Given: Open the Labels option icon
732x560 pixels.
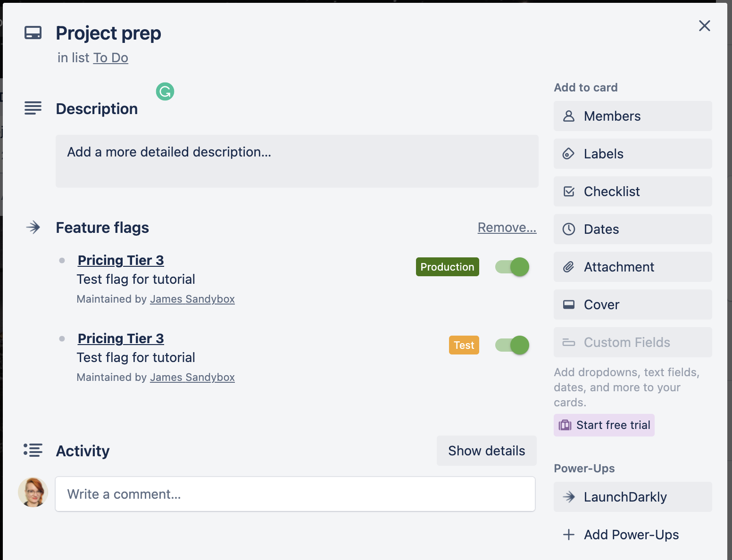Looking at the screenshot, I should 569,154.
